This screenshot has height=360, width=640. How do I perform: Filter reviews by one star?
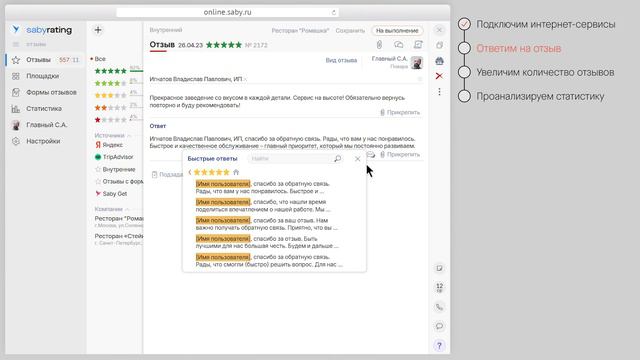111,120
